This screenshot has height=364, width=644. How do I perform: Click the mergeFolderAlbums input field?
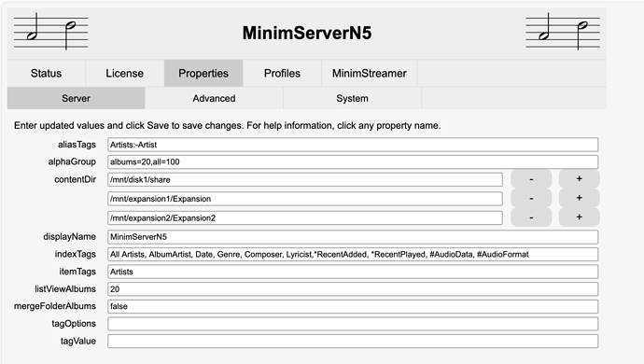click(353, 306)
